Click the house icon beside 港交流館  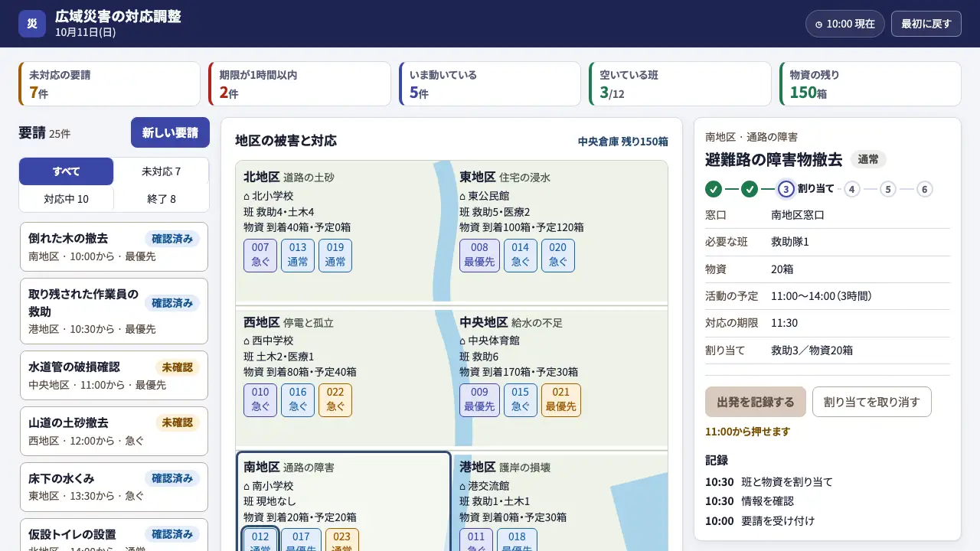tap(463, 485)
